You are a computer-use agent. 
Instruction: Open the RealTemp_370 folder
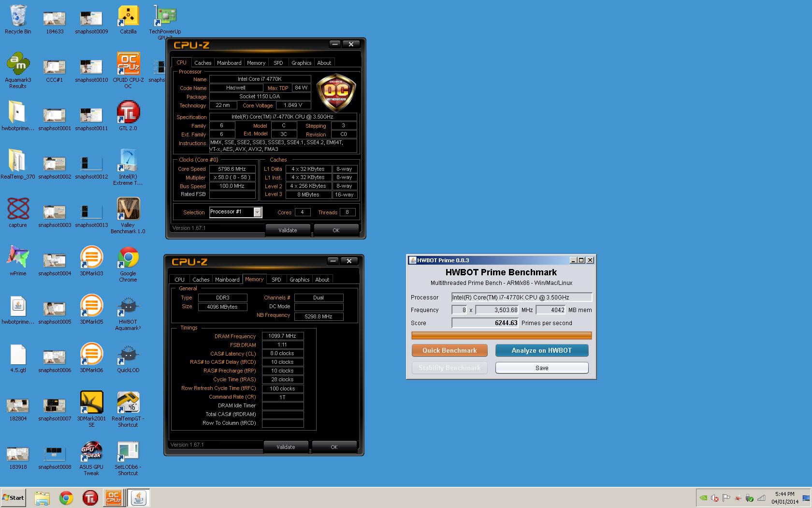[18, 164]
